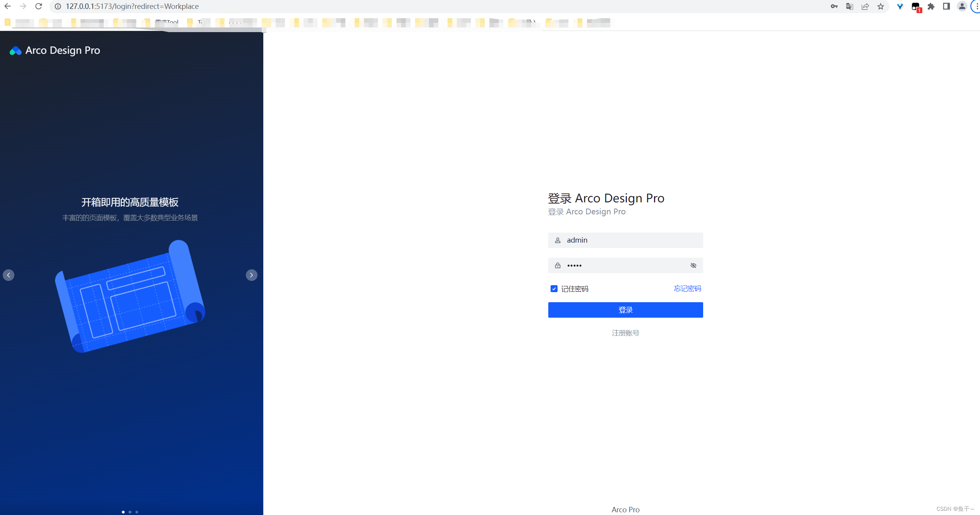The height and width of the screenshot is (515, 980).
Task: Open the site info icon dropdown in address bar
Action: 58,6
